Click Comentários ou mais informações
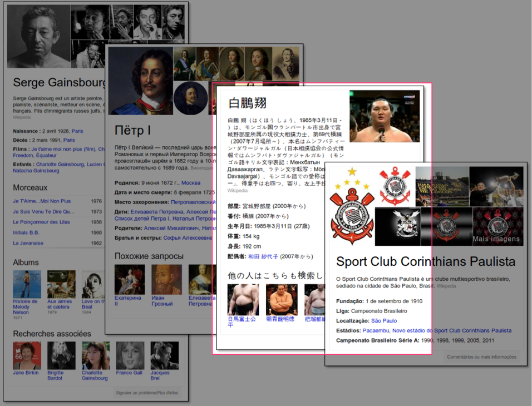 481,357
